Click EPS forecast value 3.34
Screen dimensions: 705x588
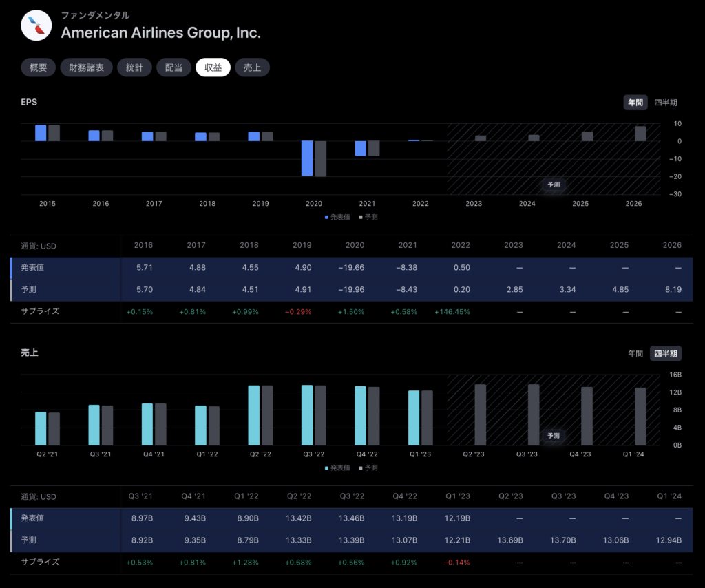pos(567,289)
